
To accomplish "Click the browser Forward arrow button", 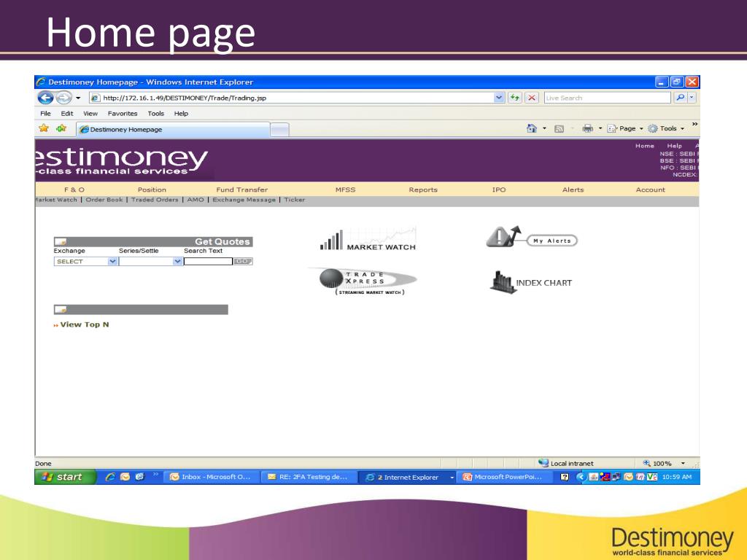I will click(x=64, y=98).
